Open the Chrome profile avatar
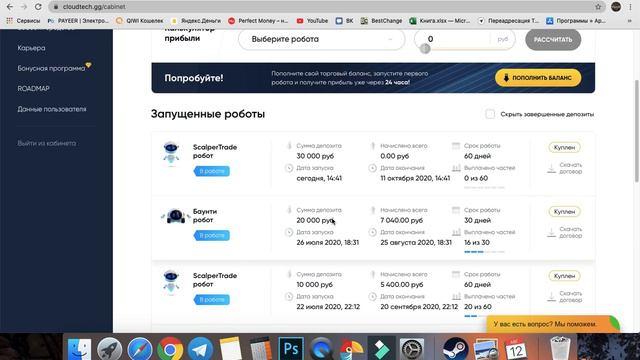The width and height of the screenshot is (640, 360). [x=616, y=7]
